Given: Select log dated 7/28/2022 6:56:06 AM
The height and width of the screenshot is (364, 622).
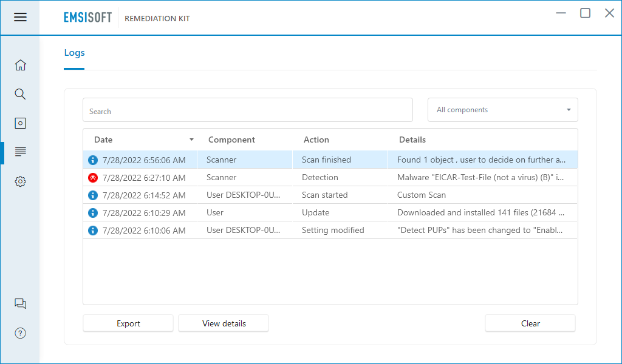Looking at the screenshot, I should 144,160.
